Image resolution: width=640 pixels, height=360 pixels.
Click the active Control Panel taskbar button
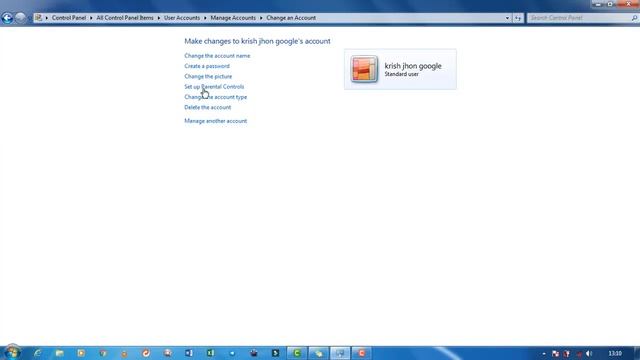[340, 353]
